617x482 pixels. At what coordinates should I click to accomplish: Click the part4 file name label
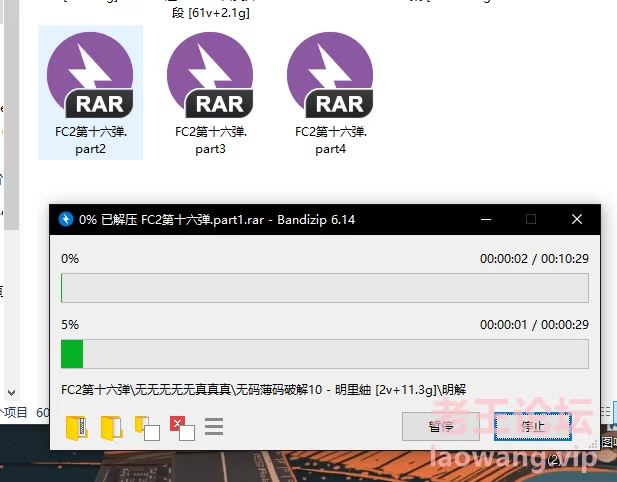tap(331, 140)
